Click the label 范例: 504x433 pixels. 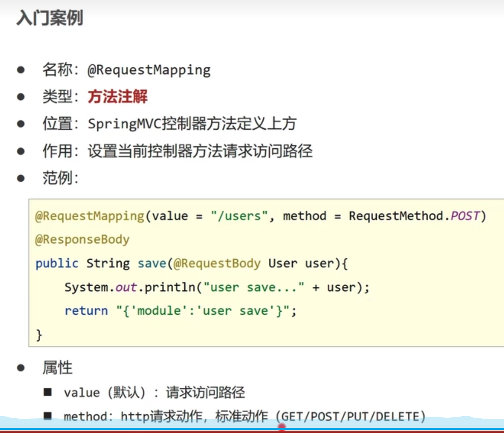pyautogui.click(x=61, y=178)
